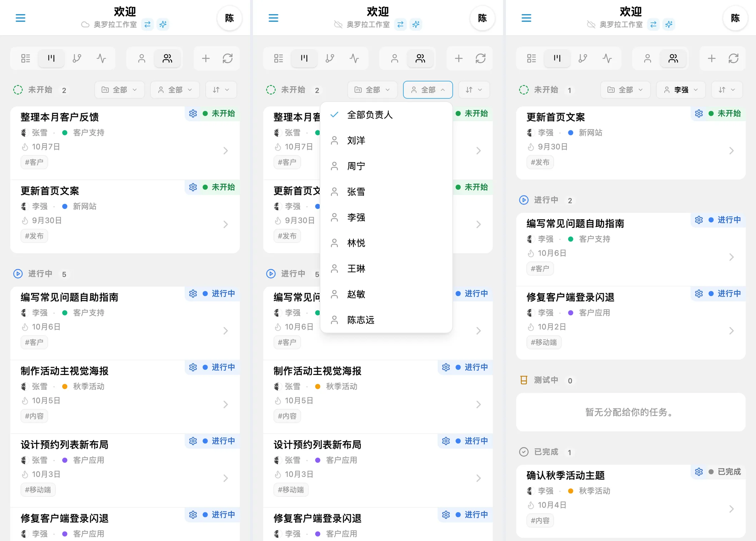Choose 陈志远 from the assignee menu
The height and width of the screenshot is (541, 756).
point(386,320)
